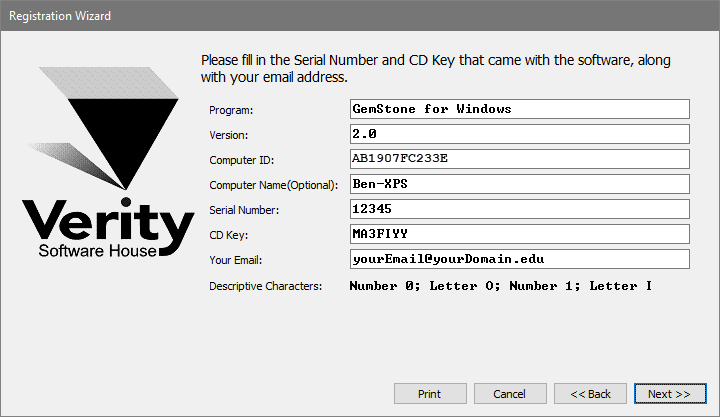Click the Computer ID field AB1907FC233E
Screen dimensions: 720x417
519,159
